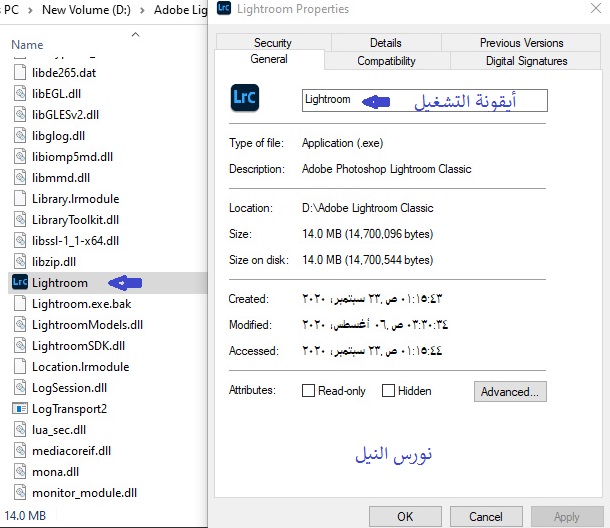610x528 pixels.
Task: Select the mona.dll file icon
Action: pyautogui.click(x=20, y=471)
